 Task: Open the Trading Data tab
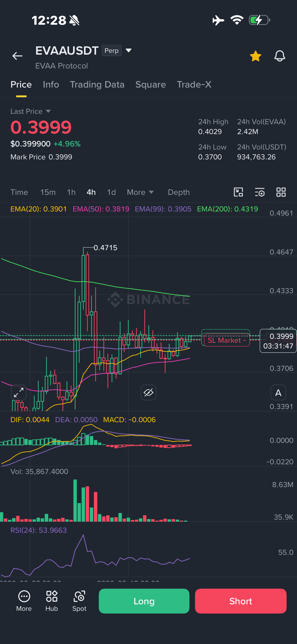click(x=97, y=85)
